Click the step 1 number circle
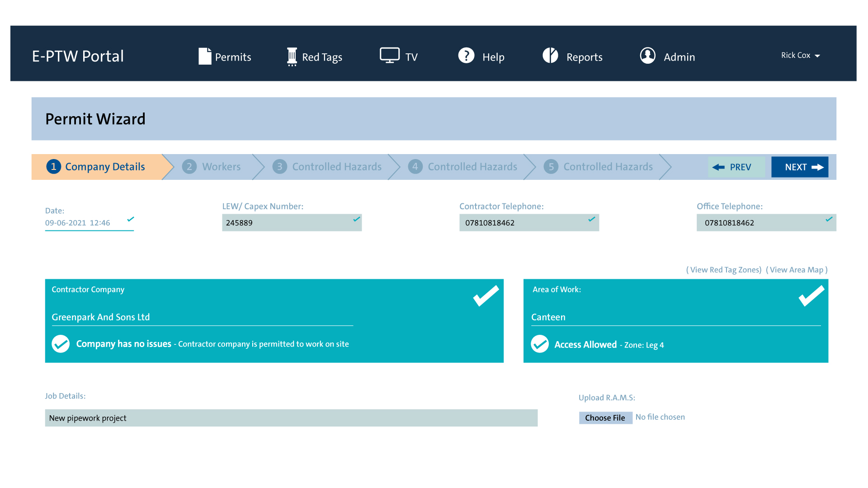868x488 pixels. (53, 166)
